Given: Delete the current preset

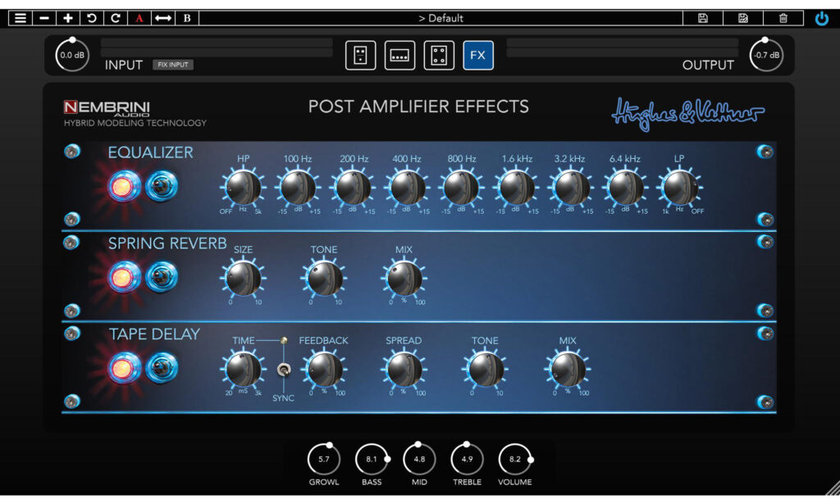Looking at the screenshot, I should 783,18.
